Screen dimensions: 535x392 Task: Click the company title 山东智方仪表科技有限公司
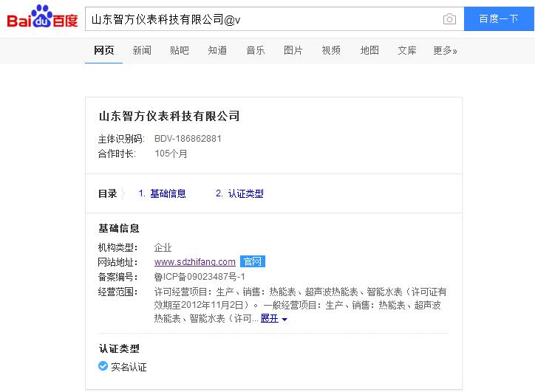point(169,116)
